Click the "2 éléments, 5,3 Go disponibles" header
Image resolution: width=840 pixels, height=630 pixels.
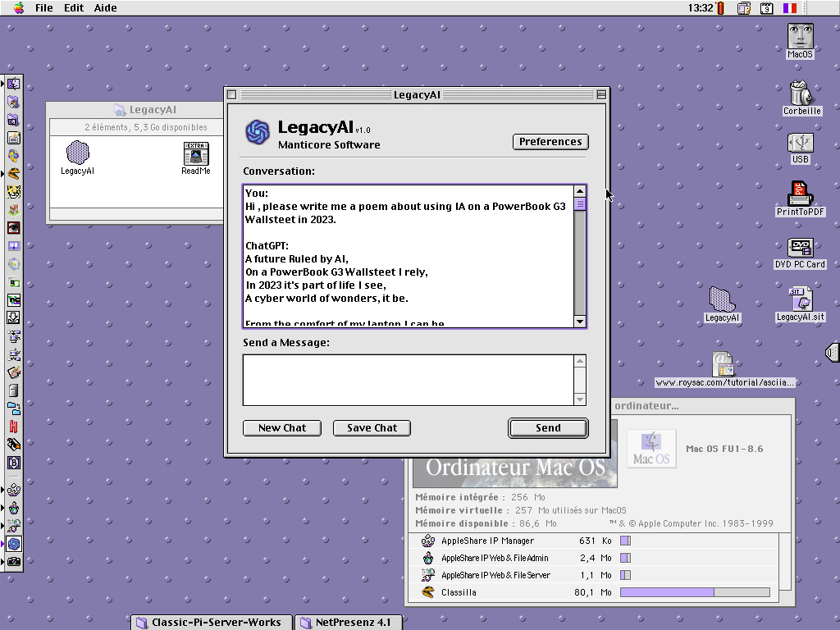tap(146, 127)
